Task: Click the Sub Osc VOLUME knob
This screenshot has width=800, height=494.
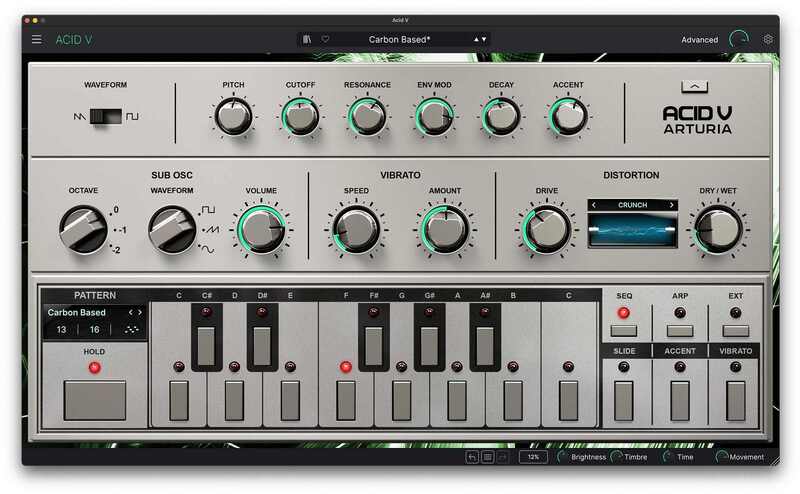Action: tap(261, 230)
